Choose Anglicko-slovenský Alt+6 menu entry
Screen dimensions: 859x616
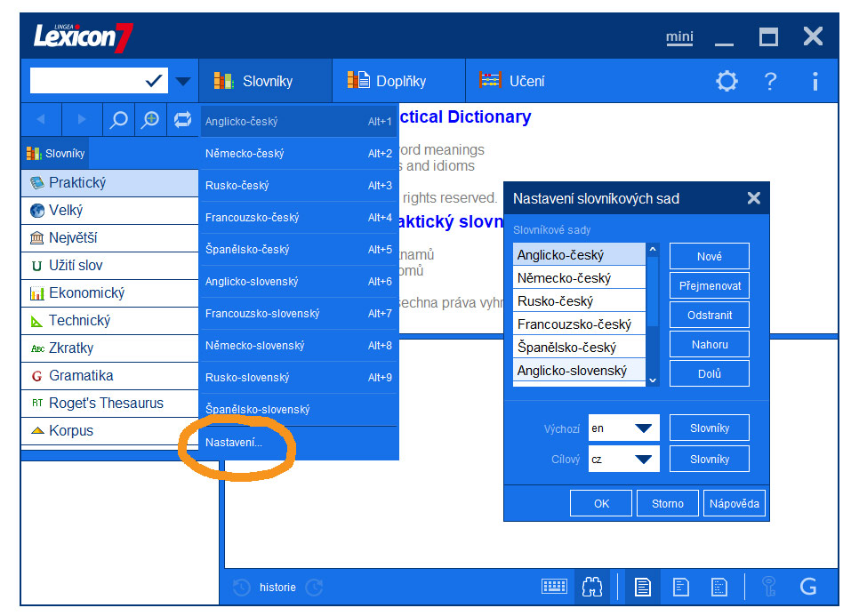pyautogui.click(x=299, y=282)
